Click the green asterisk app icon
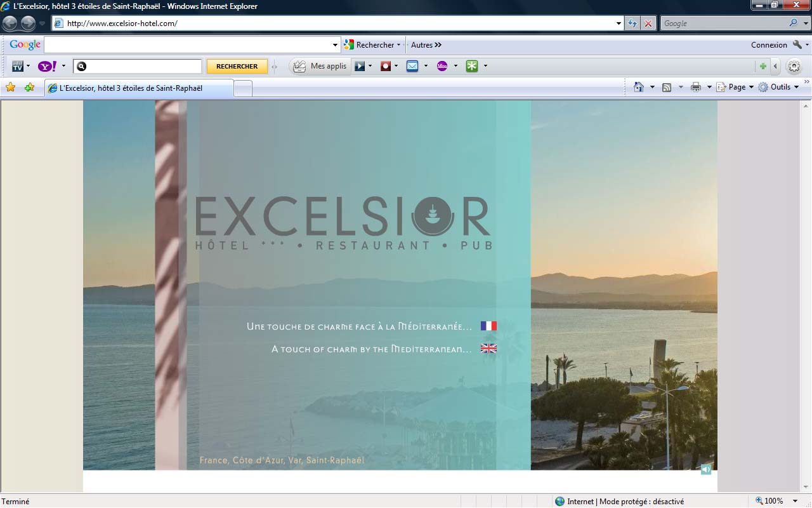 point(472,66)
